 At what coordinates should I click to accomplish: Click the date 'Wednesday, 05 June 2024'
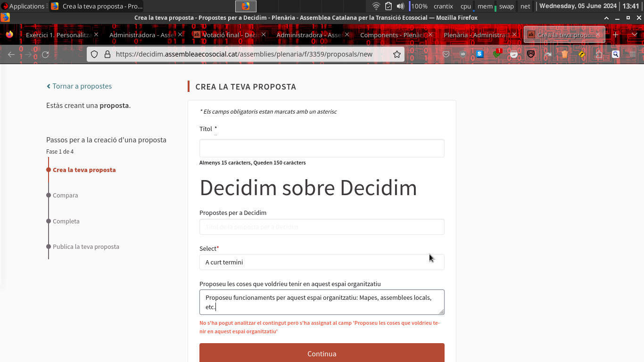coord(578,6)
